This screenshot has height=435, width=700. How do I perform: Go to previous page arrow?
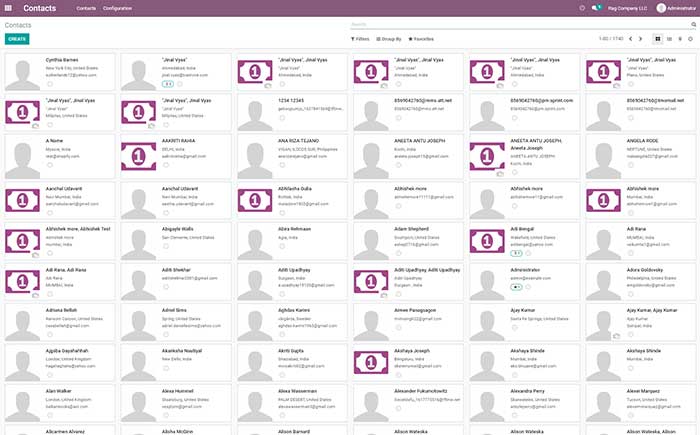pos(630,39)
